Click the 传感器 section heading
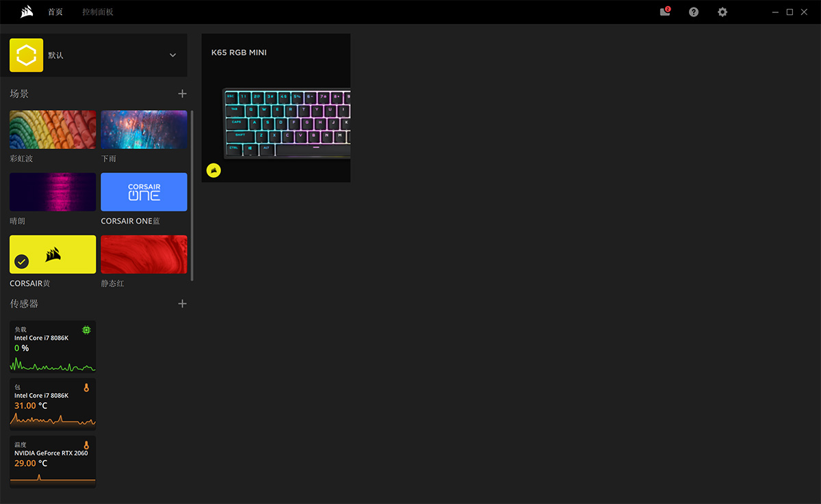 24,304
